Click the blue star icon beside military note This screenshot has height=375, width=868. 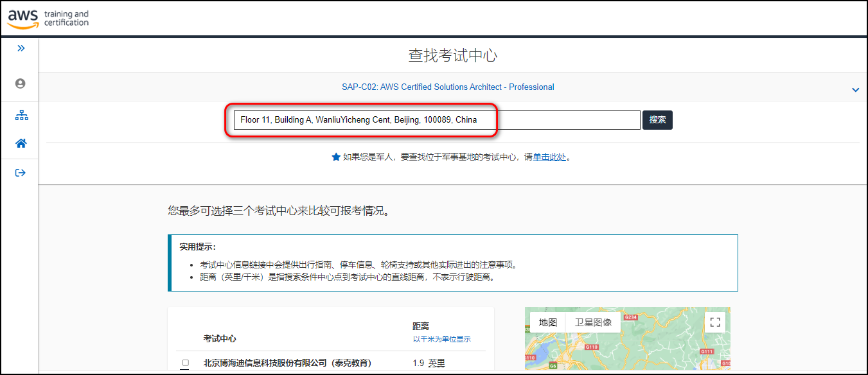click(336, 157)
